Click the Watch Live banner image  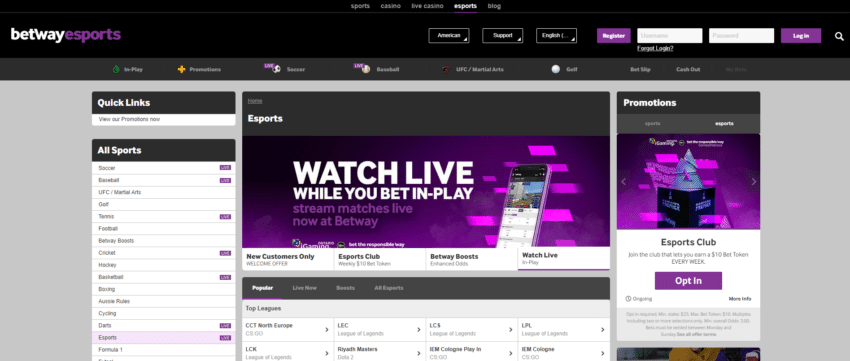[x=426, y=192]
